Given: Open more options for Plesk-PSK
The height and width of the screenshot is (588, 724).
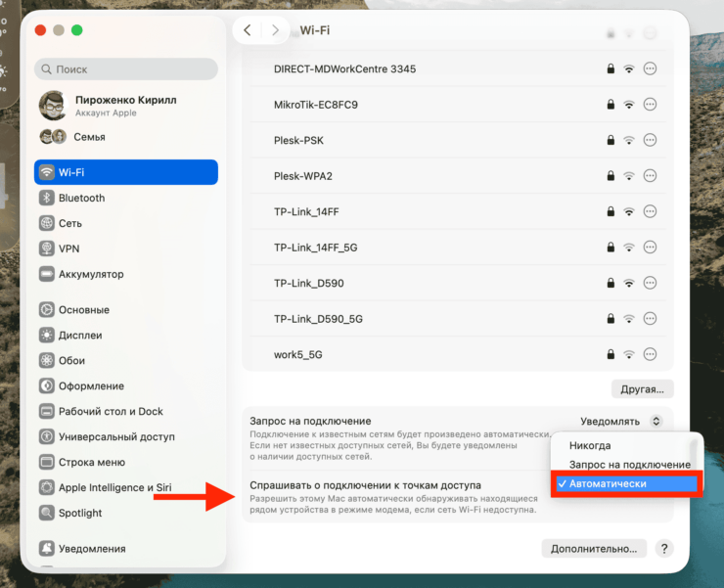Looking at the screenshot, I should [x=650, y=140].
